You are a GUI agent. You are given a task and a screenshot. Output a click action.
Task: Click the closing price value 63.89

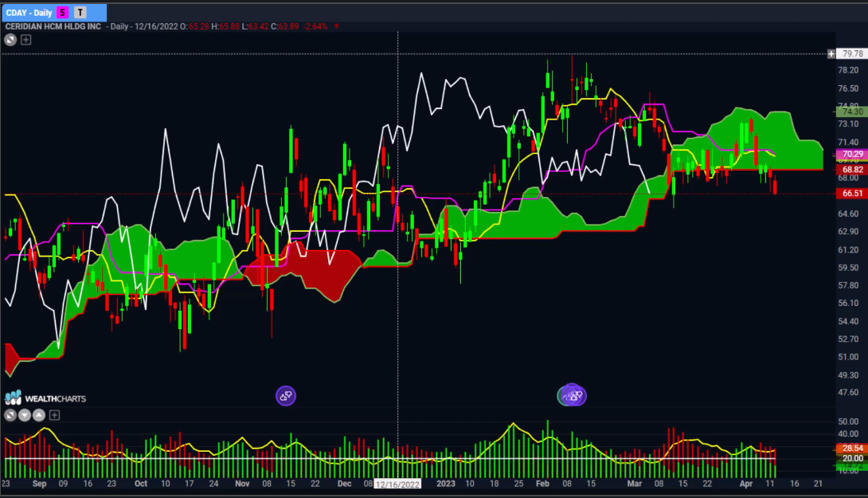tap(287, 26)
